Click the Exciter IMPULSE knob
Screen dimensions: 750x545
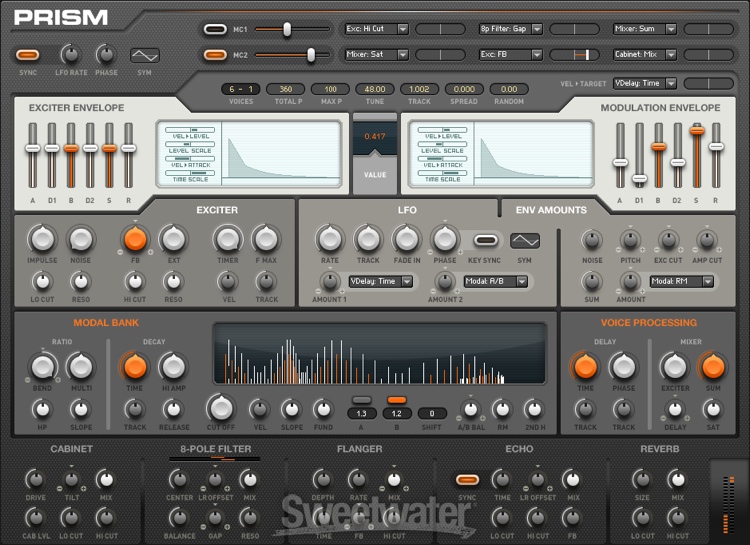(x=42, y=239)
